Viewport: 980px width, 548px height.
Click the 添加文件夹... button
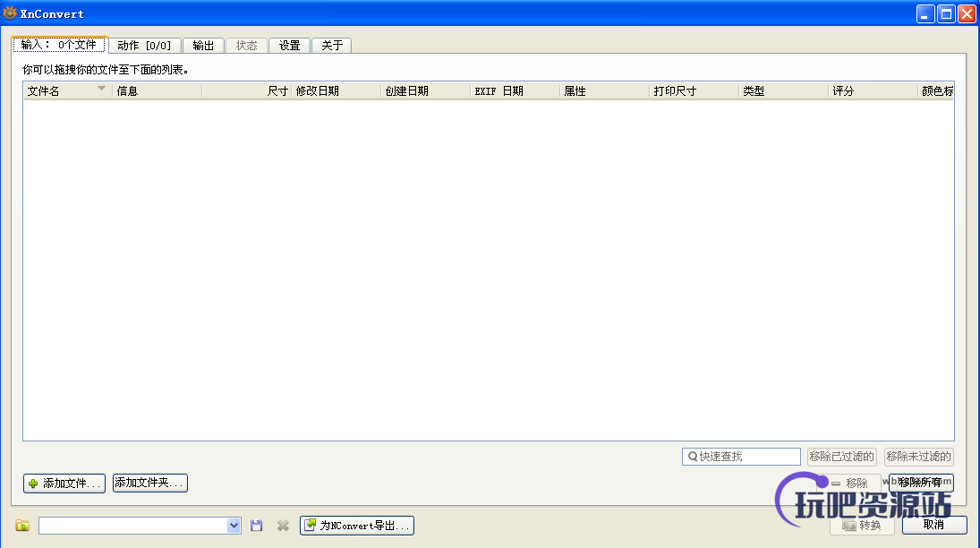coord(150,483)
